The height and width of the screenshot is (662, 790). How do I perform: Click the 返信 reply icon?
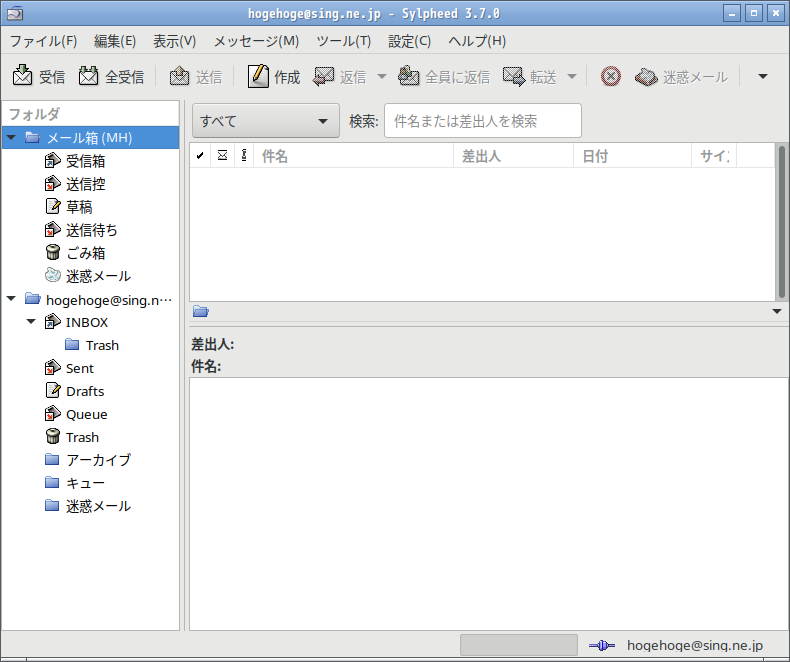323,77
